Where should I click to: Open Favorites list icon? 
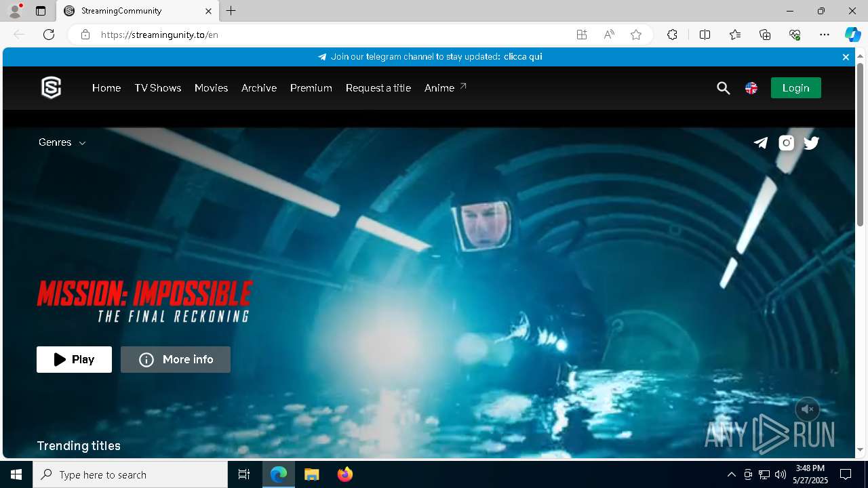tap(735, 35)
